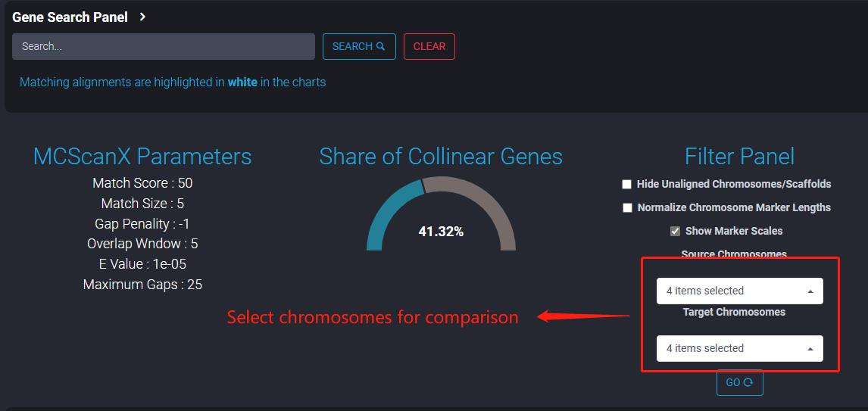Open Target Chromosomes 4 items selected dropdown

739,348
